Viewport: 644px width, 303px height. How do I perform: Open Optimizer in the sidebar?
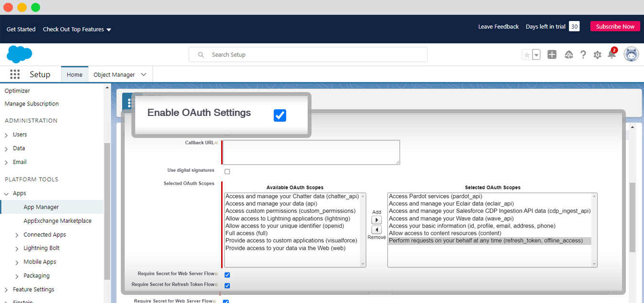coord(17,91)
